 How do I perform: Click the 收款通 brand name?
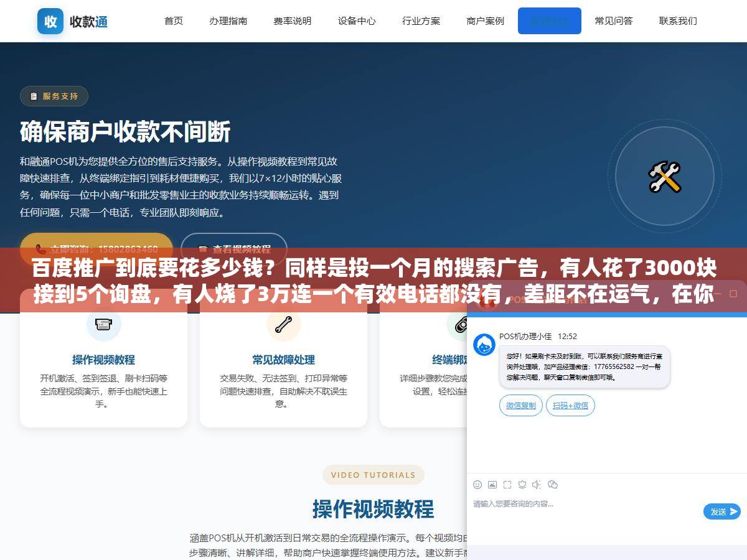[89, 22]
